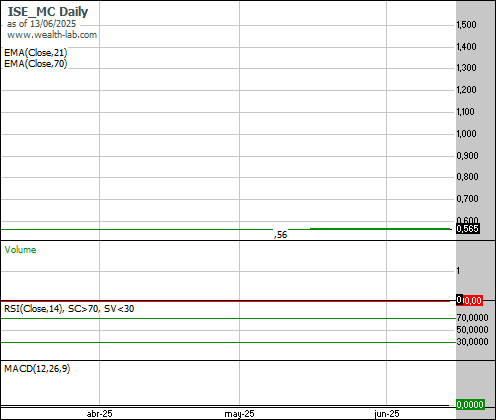Click the 1,500 price axis label
Screen dimensions: 496x420
click(x=466, y=25)
